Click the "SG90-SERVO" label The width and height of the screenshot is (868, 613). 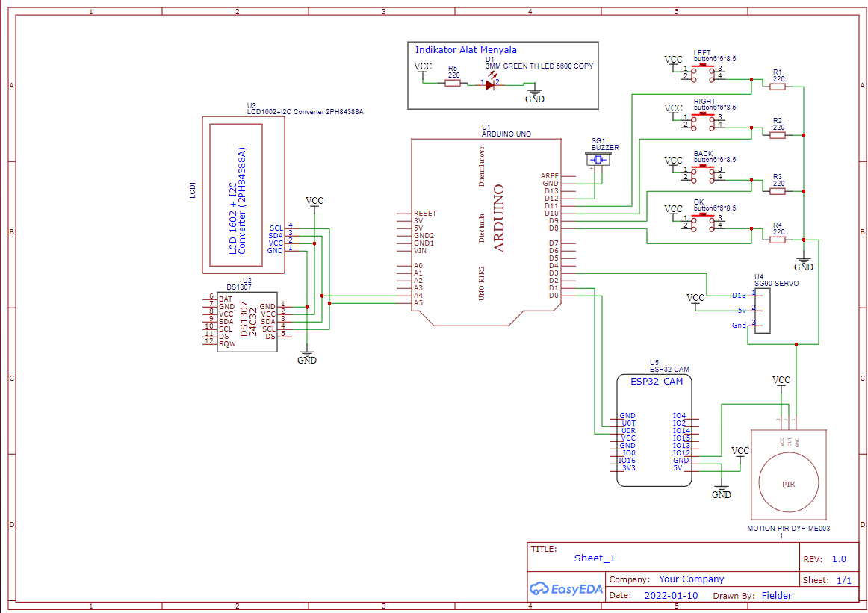(777, 283)
